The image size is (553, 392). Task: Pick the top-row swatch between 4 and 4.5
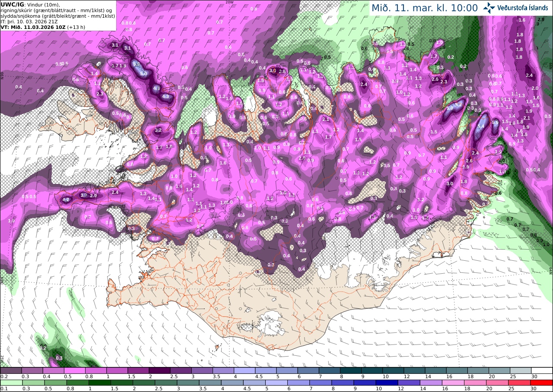(x=245, y=370)
